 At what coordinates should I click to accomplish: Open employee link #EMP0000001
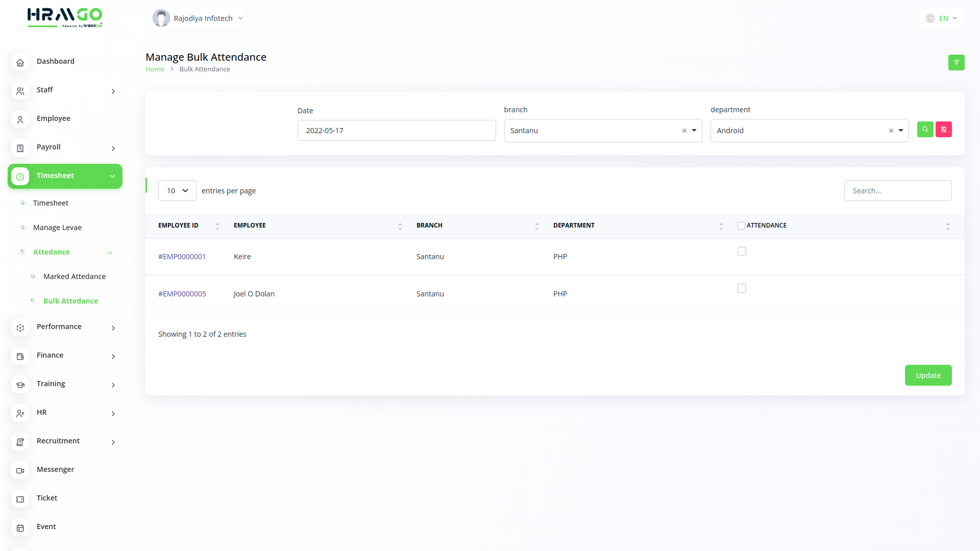pos(182,257)
